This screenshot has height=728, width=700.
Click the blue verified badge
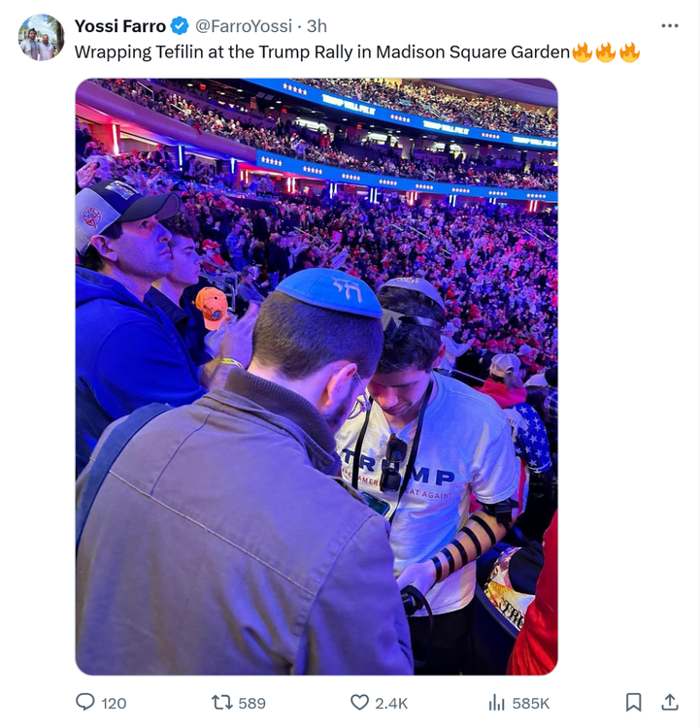(181, 26)
